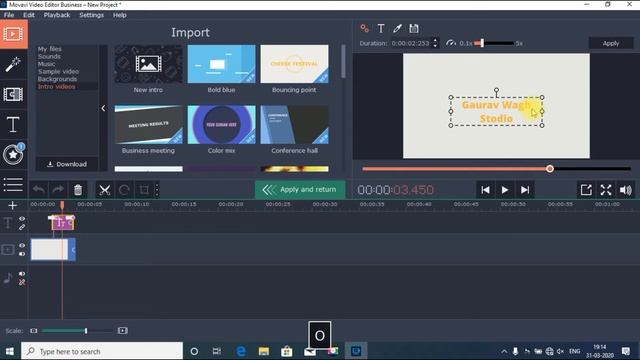640x360 pixels.
Task: Select Sounds in the import list
Action: click(49, 56)
